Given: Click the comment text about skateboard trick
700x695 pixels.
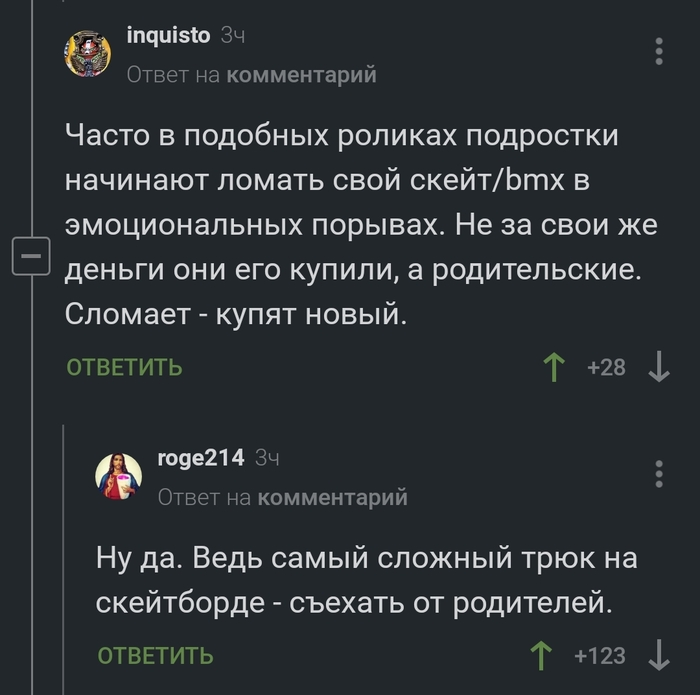Looking at the screenshot, I should [366, 579].
